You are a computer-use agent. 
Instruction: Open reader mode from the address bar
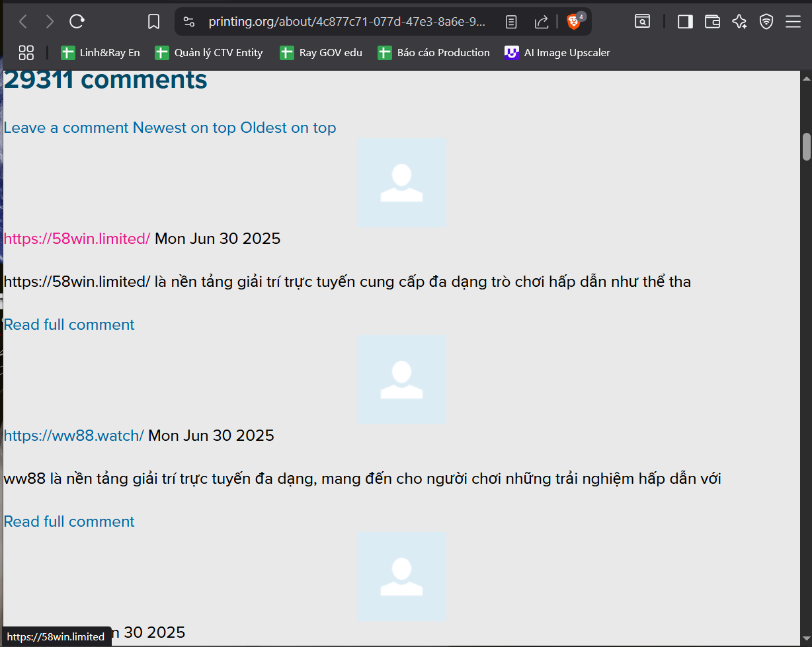click(x=511, y=22)
